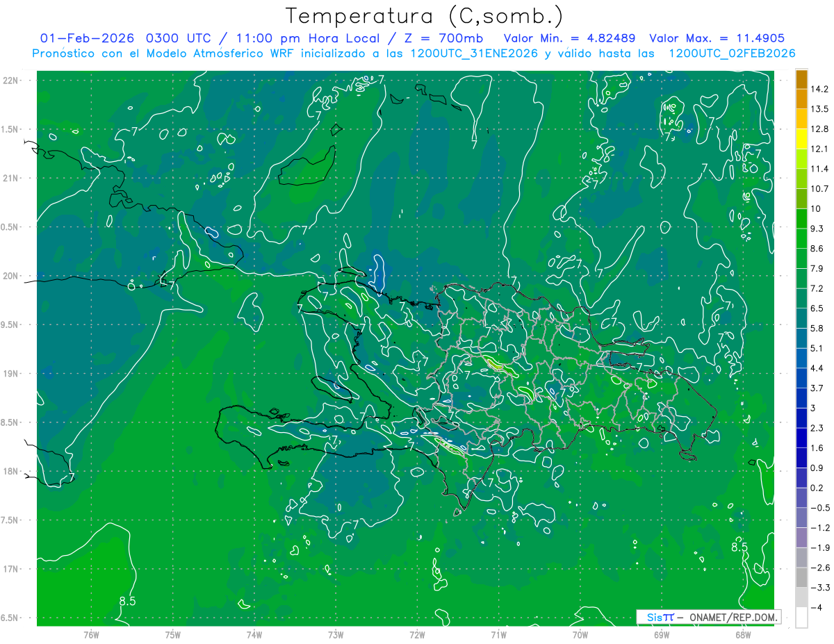Select the green swatch between 8.6 and 9.3
This screenshot has height=644, width=834.
pos(801,238)
